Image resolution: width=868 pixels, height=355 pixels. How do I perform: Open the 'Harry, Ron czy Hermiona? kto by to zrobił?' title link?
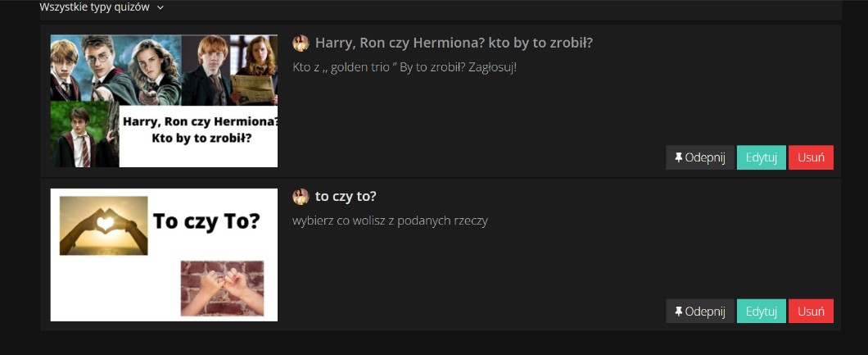coord(454,43)
